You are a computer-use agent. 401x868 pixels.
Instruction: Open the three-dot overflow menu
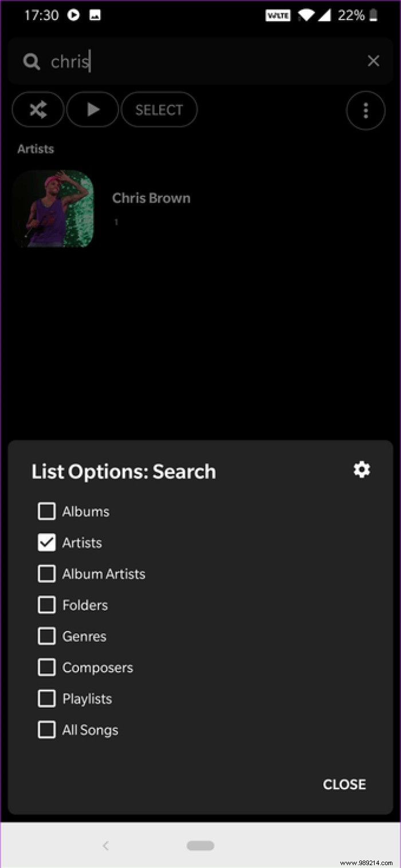tap(365, 111)
